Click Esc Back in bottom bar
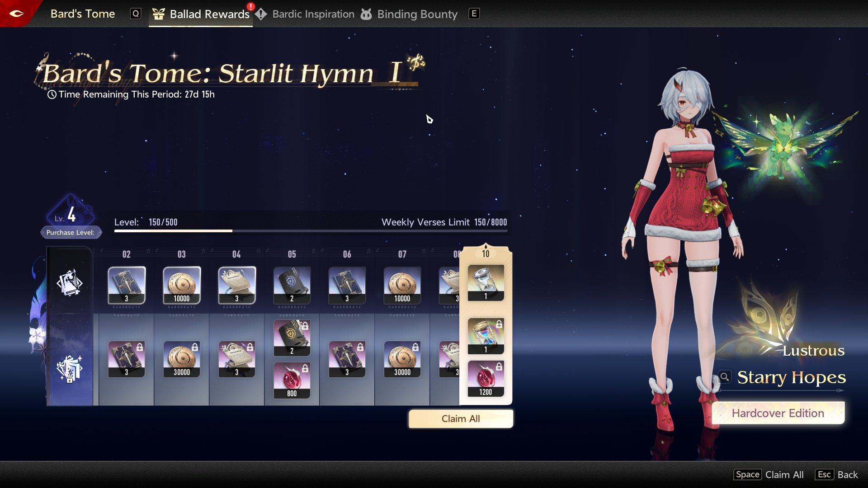Image resolution: width=868 pixels, height=488 pixels. tap(837, 474)
